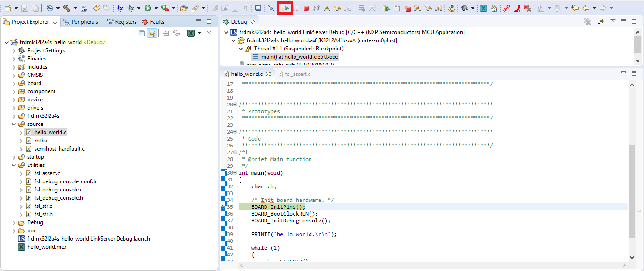
Task: Collapse all in Project Explorer
Action: point(142,33)
